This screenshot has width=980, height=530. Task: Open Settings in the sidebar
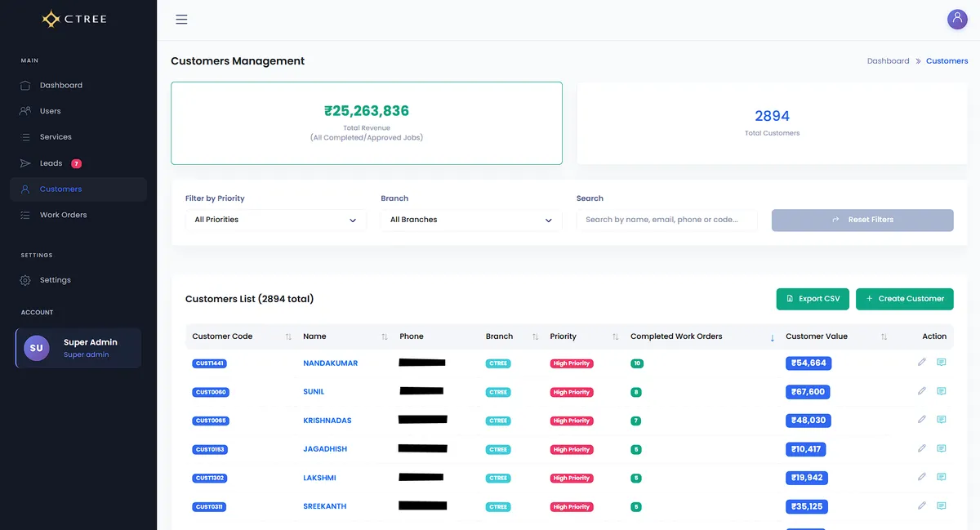pyautogui.click(x=78, y=280)
